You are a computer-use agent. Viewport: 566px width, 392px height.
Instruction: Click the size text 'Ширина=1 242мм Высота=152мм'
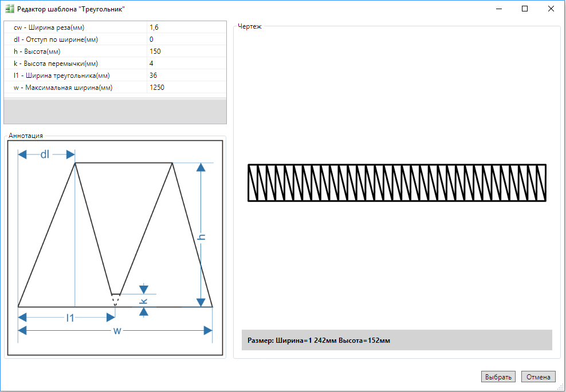click(333, 340)
